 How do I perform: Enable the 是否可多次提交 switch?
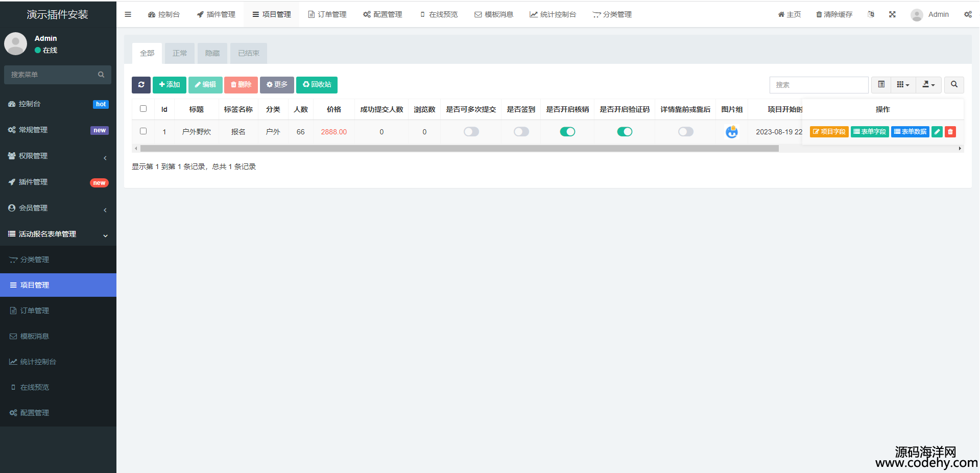tap(471, 132)
